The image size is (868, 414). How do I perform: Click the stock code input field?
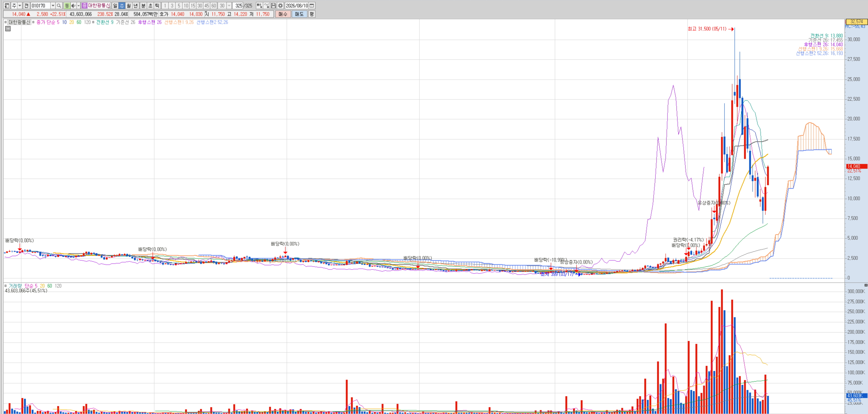[40, 6]
